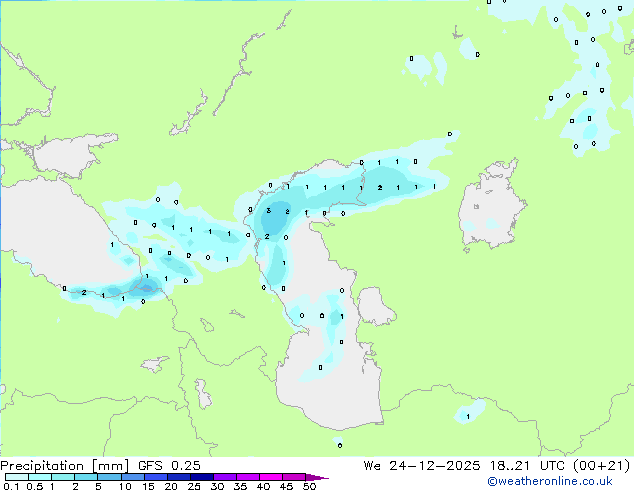
Task: Click the "(00+21)" forecast run text
Action: 602,466
